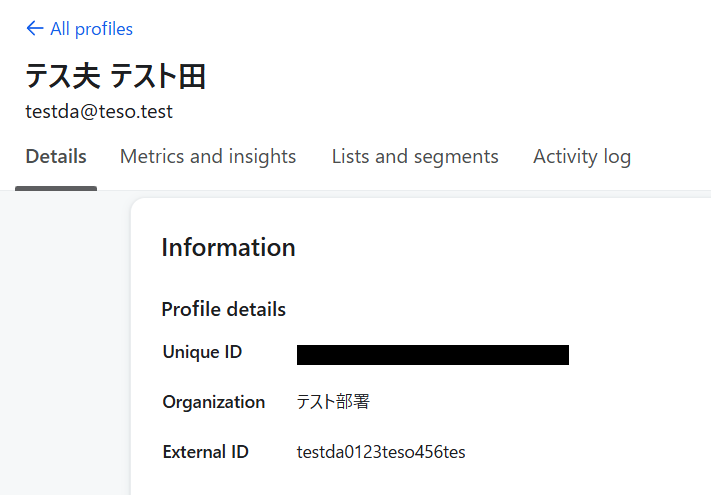This screenshot has height=495, width=711.
Task: View the Activity log tab
Action: click(582, 157)
